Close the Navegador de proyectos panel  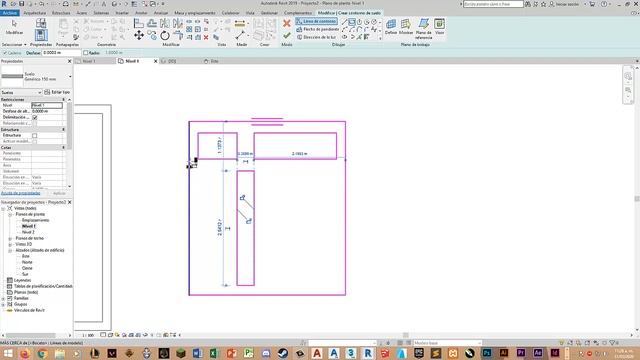pos(69,202)
